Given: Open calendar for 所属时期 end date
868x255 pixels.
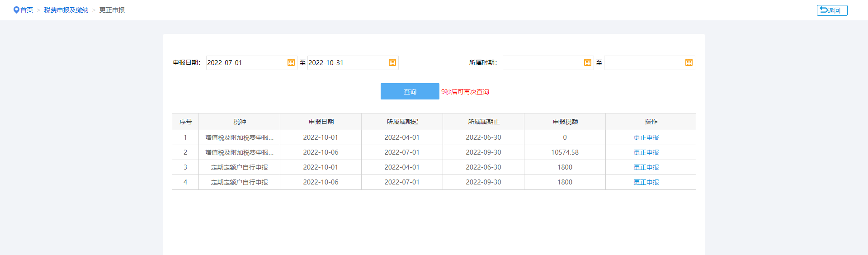Looking at the screenshot, I should coord(689,62).
